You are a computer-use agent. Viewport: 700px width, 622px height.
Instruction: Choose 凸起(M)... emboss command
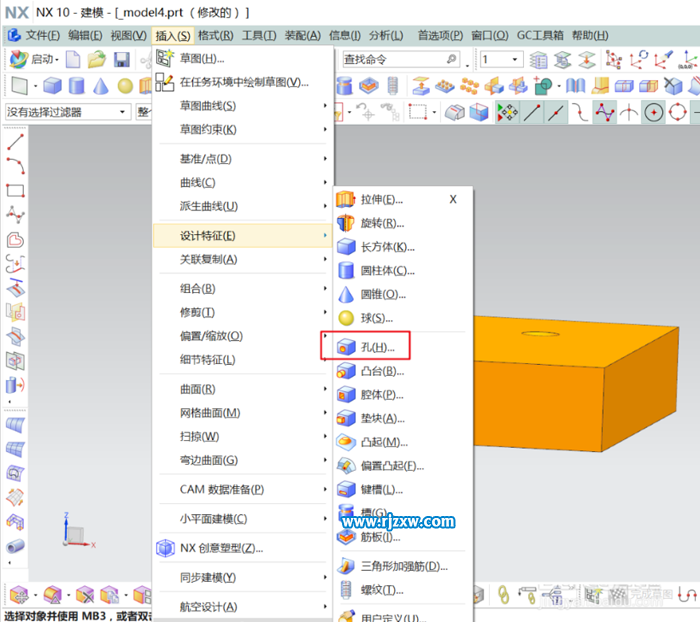point(403,442)
